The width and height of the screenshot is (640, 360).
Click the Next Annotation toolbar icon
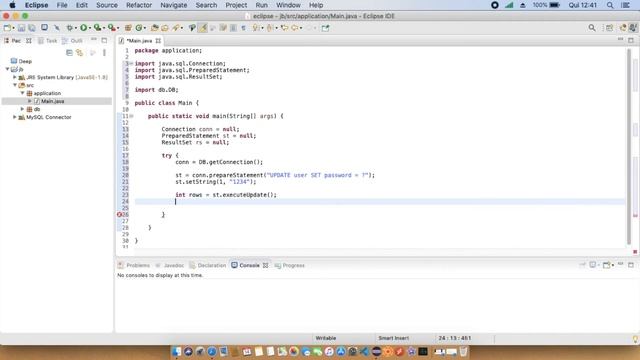pos(256,28)
